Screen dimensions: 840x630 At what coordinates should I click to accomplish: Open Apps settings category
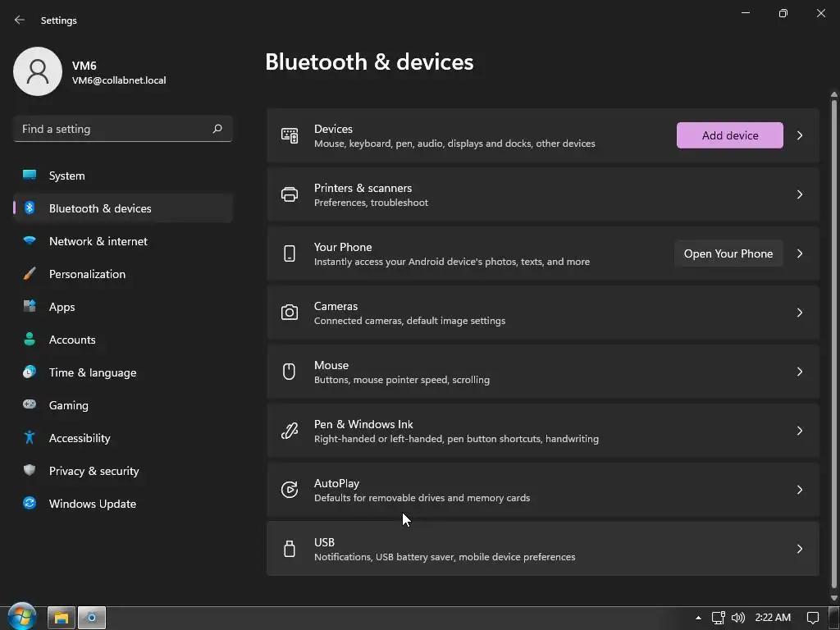123,307
